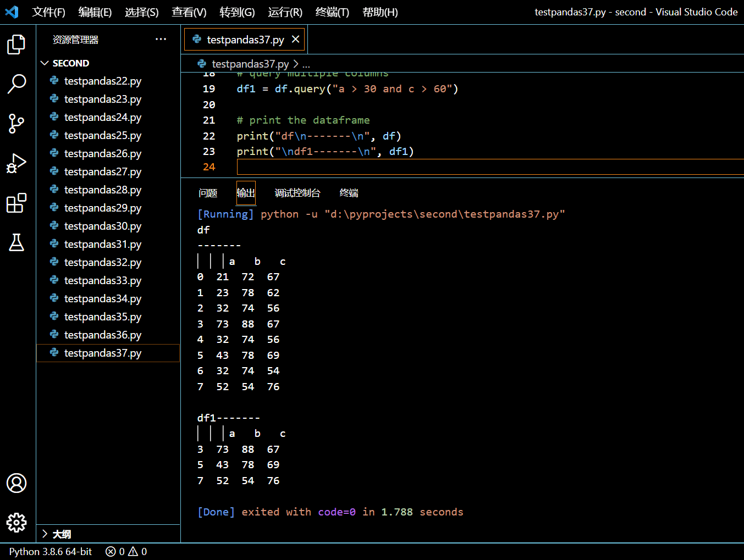Open the 运行(R) menu
Image resolution: width=744 pixels, height=560 pixels.
[285, 12]
